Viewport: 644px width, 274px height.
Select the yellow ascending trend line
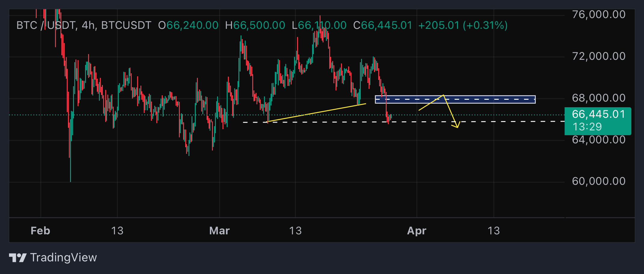click(x=316, y=113)
